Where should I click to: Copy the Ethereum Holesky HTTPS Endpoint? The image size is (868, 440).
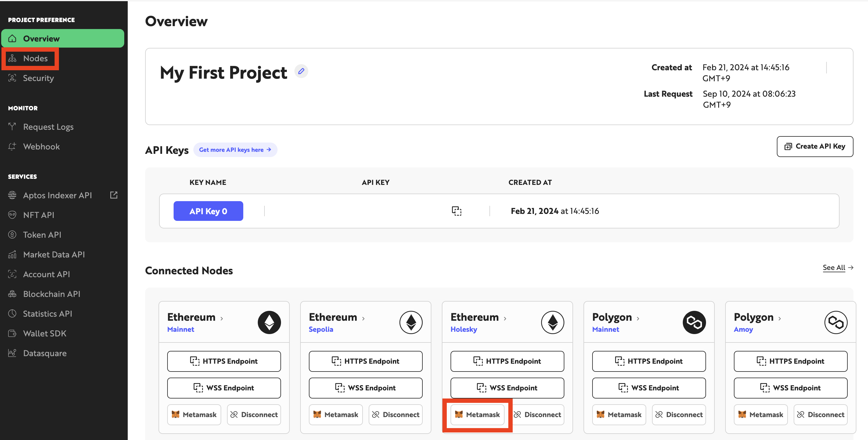507,361
